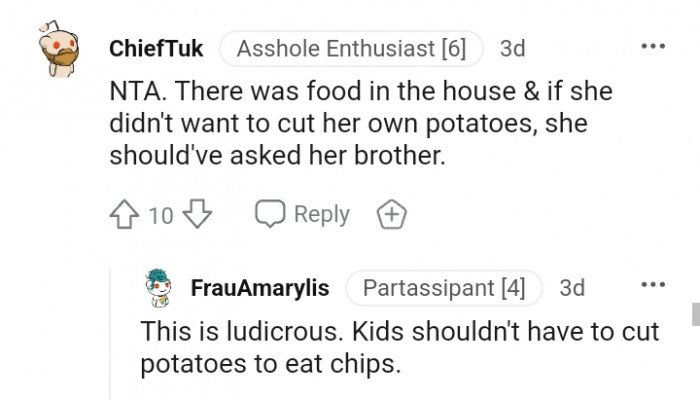Open the 3d timestamp on ChiefTuk's comment
Screen dimensions: 700x400
click(x=513, y=48)
